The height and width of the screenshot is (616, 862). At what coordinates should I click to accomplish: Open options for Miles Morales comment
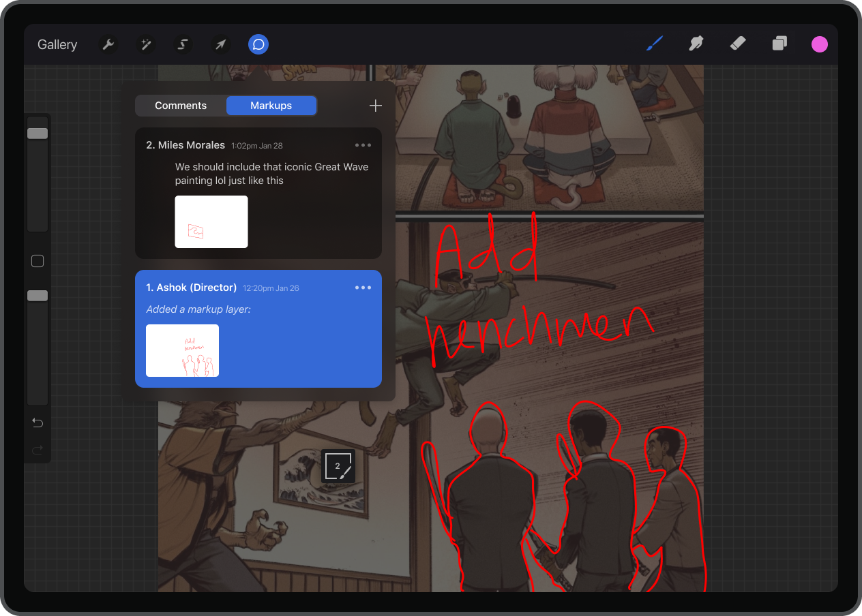tap(363, 145)
